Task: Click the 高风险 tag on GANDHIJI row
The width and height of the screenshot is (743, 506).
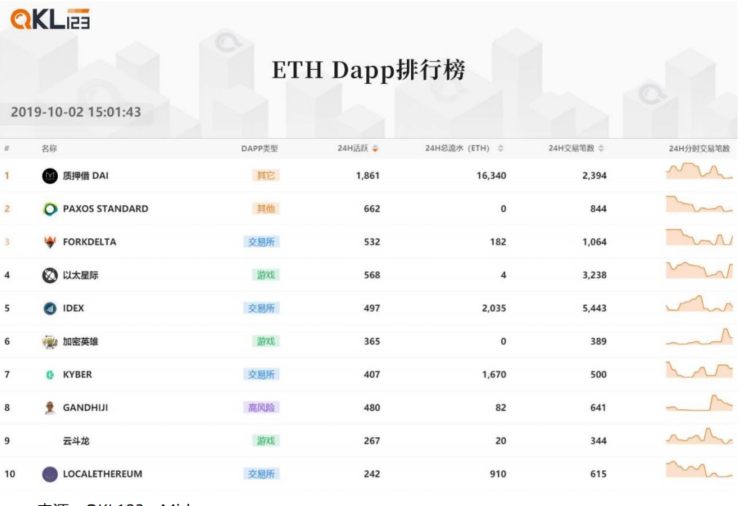Action: click(x=262, y=407)
